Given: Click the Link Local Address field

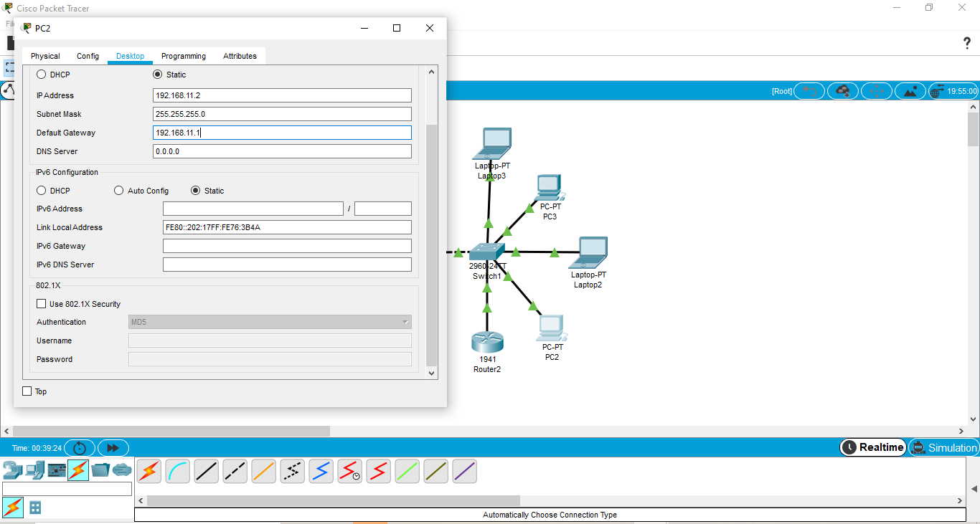Looking at the screenshot, I should (287, 227).
